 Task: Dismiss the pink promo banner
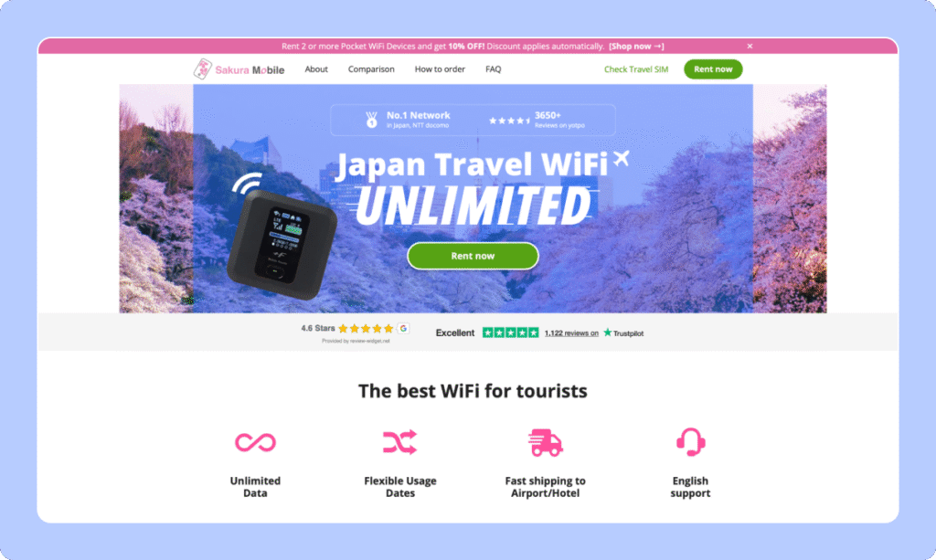[x=750, y=46]
